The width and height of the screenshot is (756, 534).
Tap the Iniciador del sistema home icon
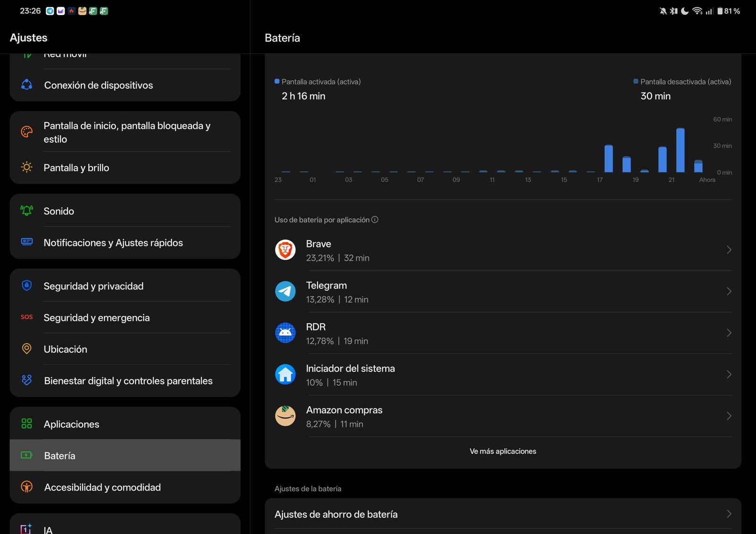(285, 375)
